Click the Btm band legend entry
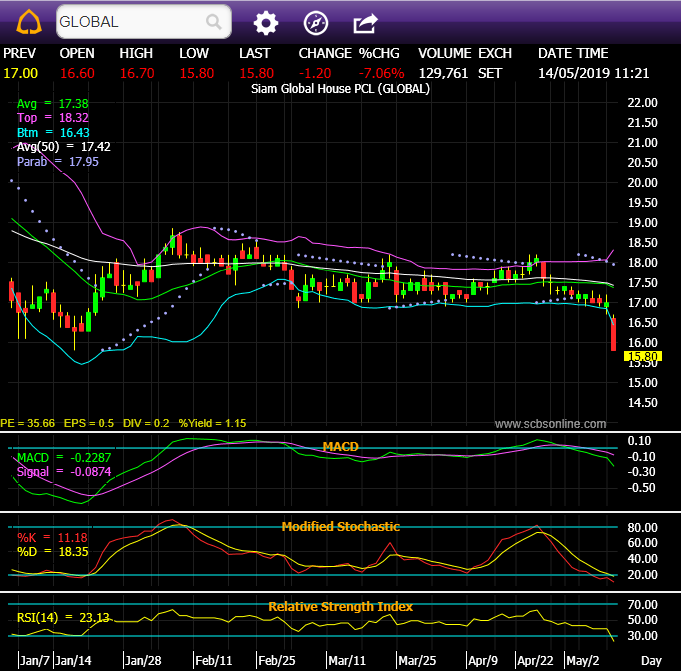Viewport: 681px width, 671px height. point(53,132)
